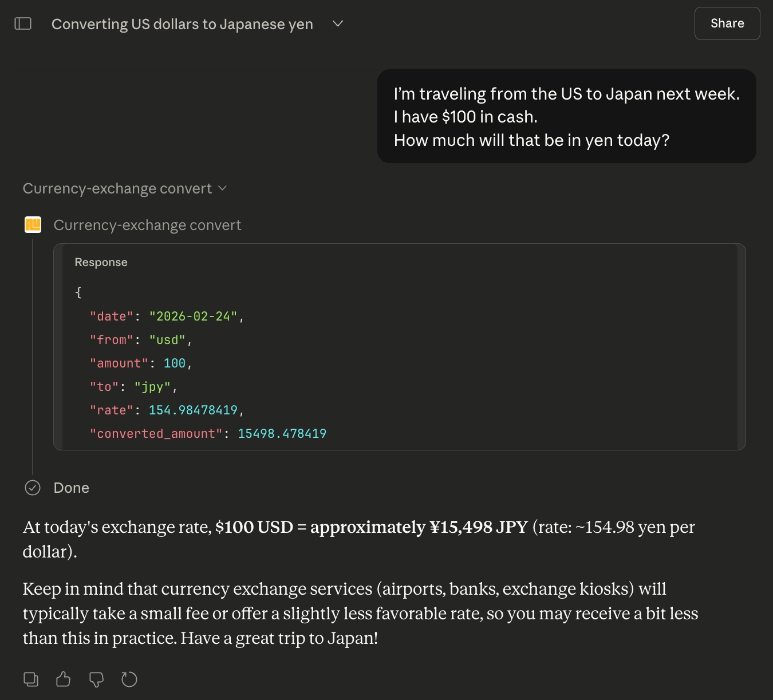This screenshot has width=773, height=700.
Task: Select the user's message bubble
Action: coord(566,116)
